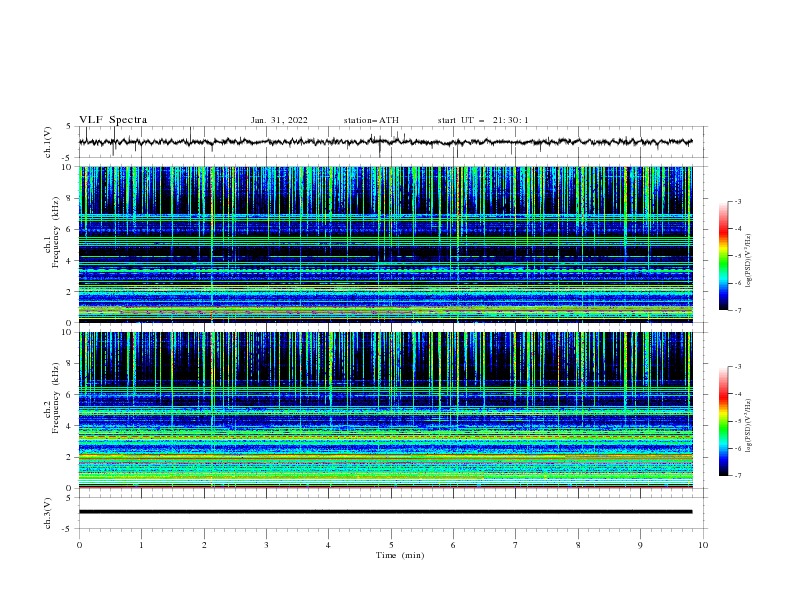Select the date 'Jan. 31, 2022'
This screenshot has height=612, width=792.
tap(279, 120)
